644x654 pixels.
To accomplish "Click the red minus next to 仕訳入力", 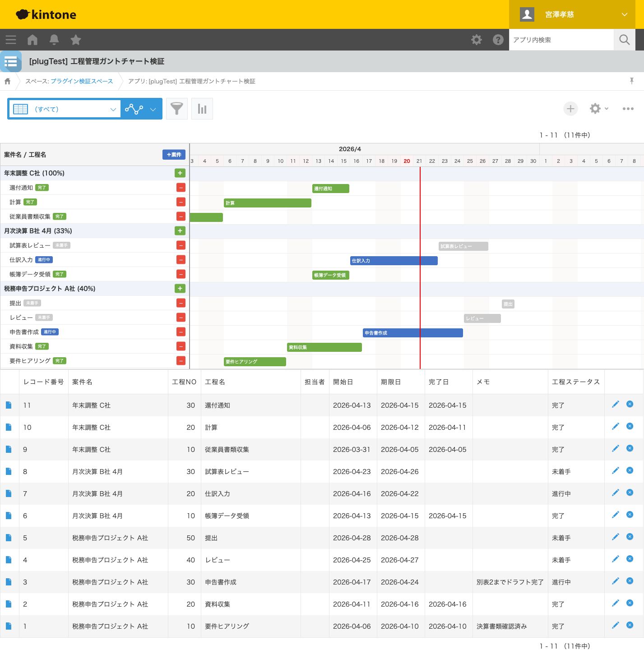I will pos(181,260).
